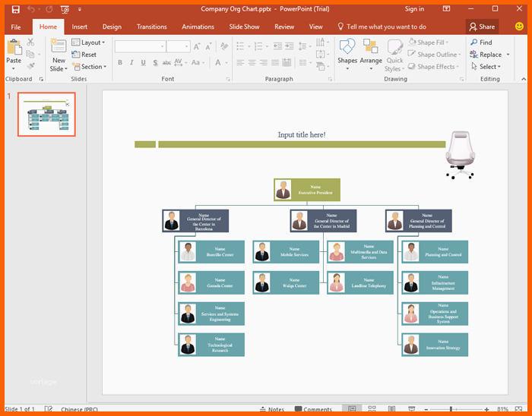Toggle Bold formatting

[120, 62]
